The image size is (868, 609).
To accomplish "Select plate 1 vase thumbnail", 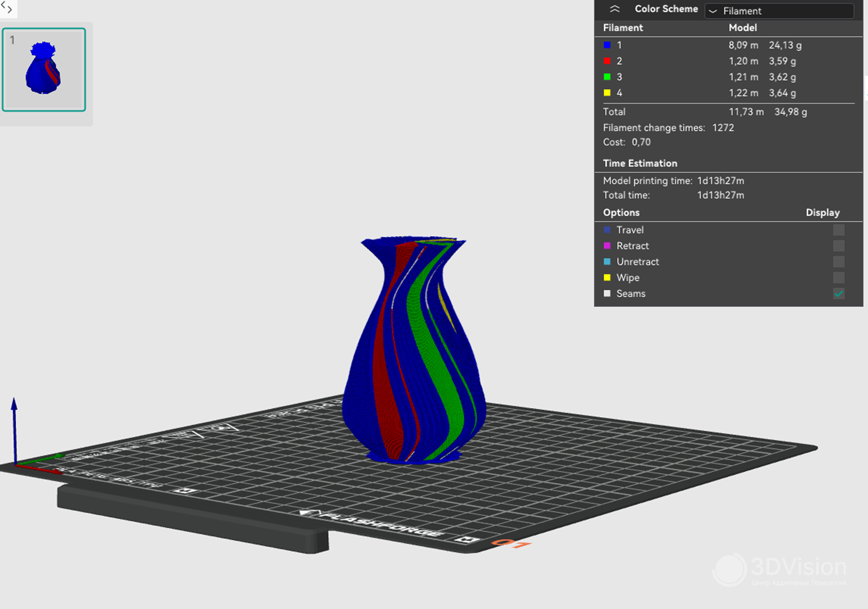I will click(44, 70).
